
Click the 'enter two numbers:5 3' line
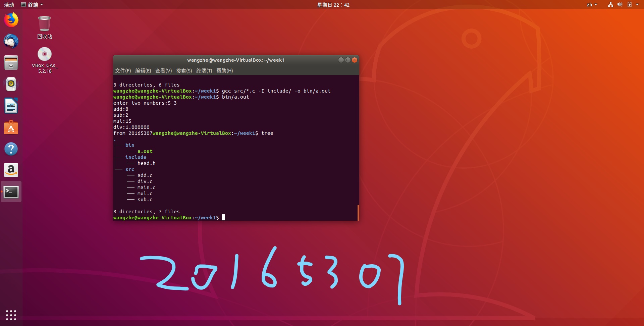click(x=145, y=103)
